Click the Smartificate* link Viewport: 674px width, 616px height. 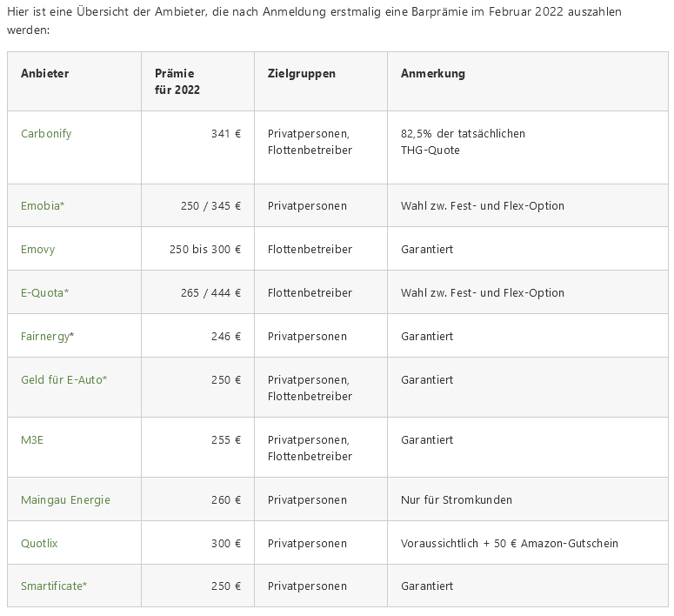tap(54, 586)
